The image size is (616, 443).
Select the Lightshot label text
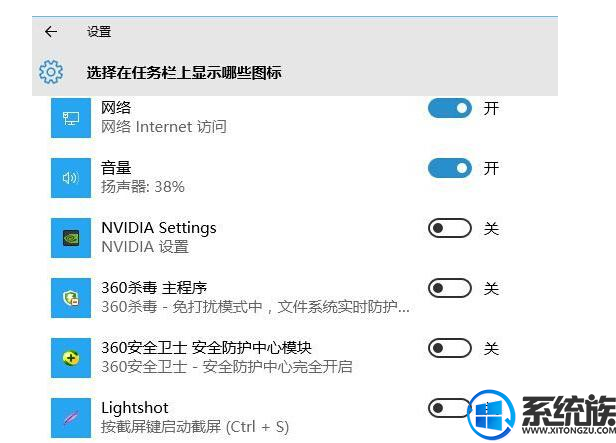135,408
